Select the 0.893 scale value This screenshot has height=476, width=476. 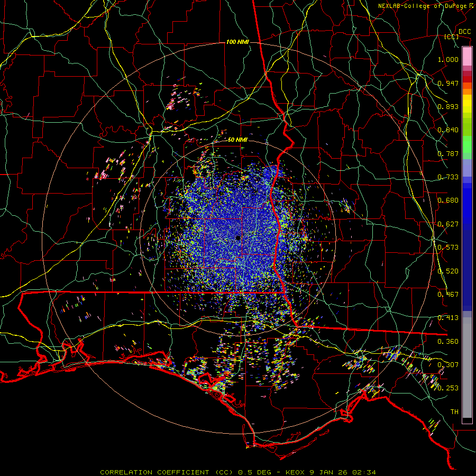[448, 106]
